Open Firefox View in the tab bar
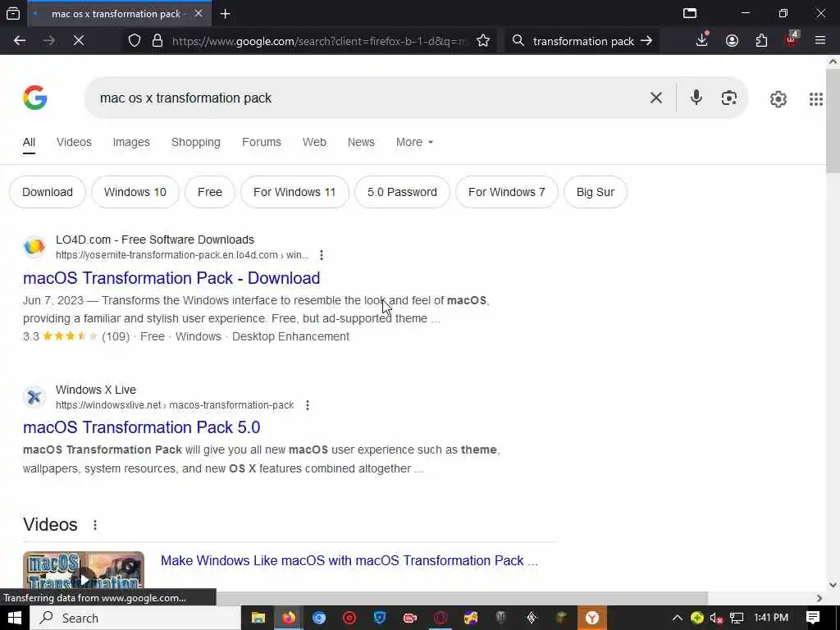Screen dimensions: 840x630 [x=13, y=13]
